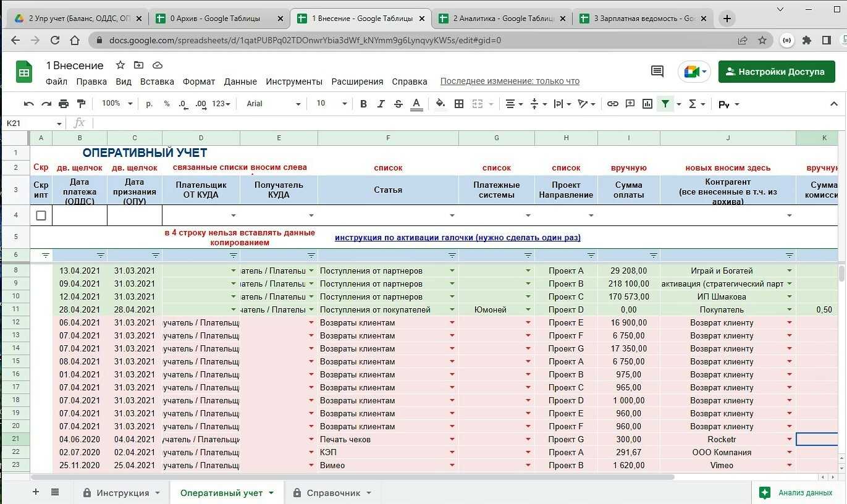This screenshot has width=847, height=504.
Task: Open the text rotation dropdown
Action: [586, 104]
